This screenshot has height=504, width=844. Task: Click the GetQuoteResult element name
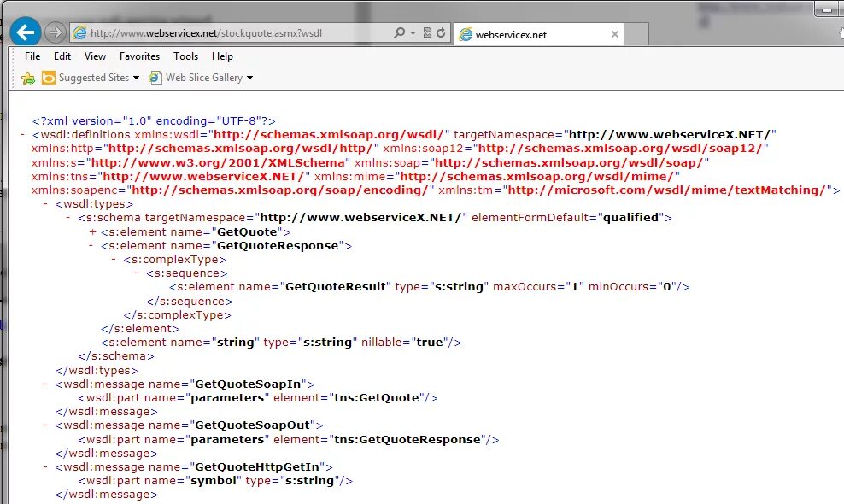[x=336, y=286]
